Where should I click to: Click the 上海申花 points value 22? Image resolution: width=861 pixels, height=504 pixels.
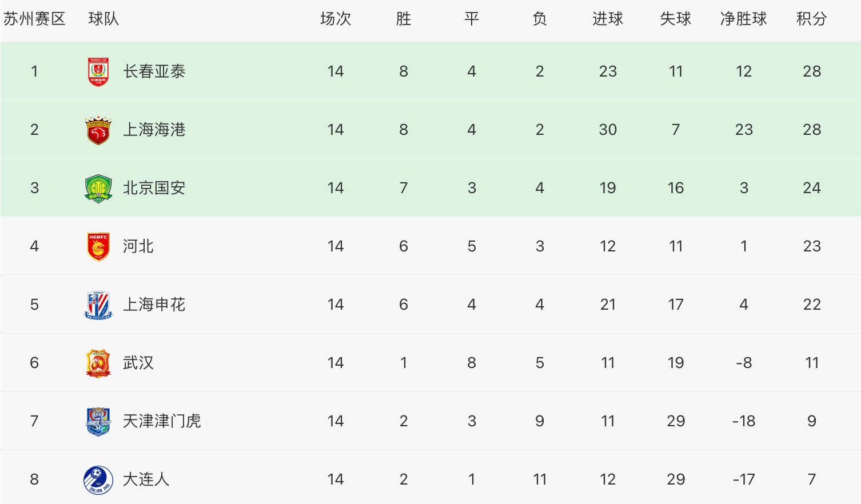tap(812, 305)
